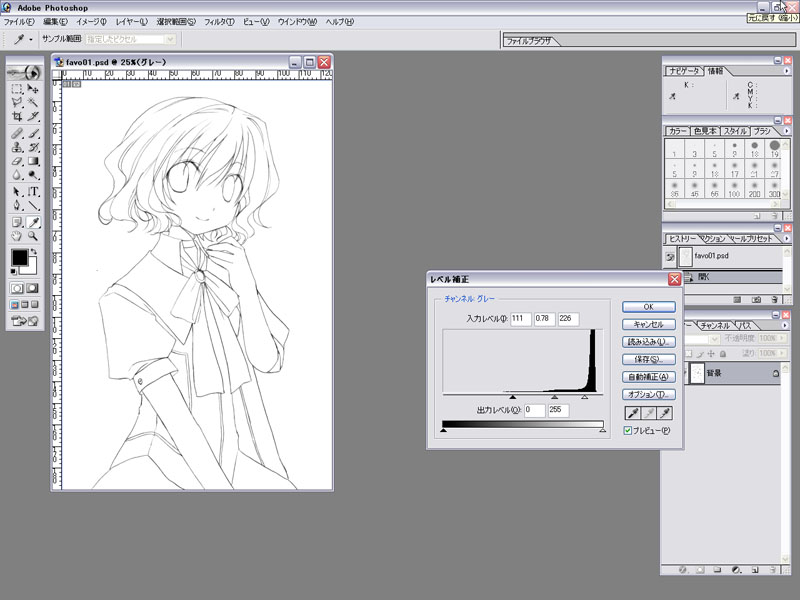Select the Dodge tool
Viewport: 800px width, 600px height.
33,175
